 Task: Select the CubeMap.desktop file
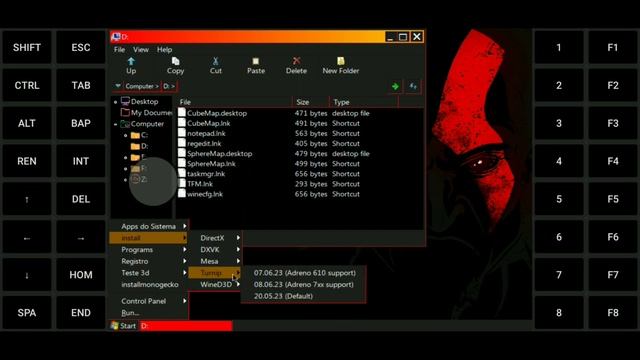[x=217, y=113]
